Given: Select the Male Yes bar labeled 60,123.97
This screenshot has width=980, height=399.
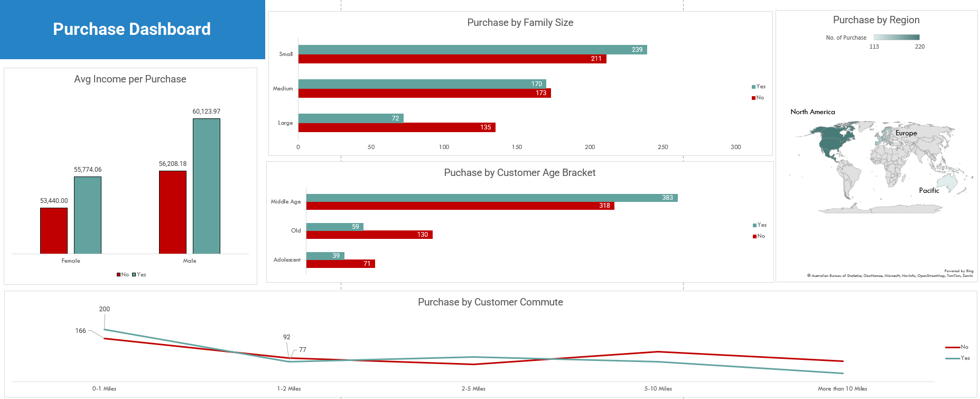Looking at the screenshot, I should click(x=206, y=186).
